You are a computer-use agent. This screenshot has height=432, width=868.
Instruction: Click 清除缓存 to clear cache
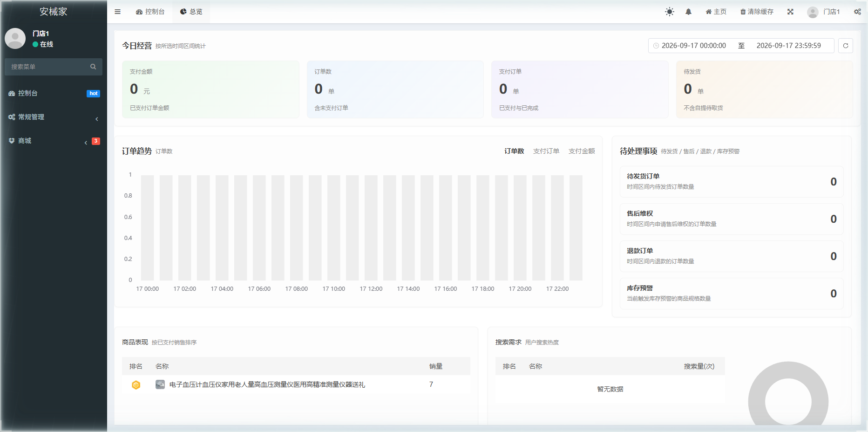click(x=757, y=12)
